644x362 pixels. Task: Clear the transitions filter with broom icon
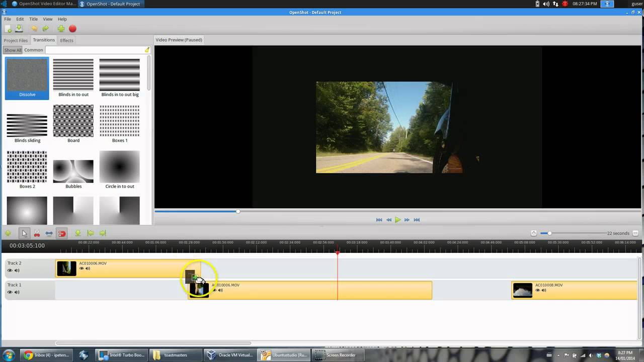pyautogui.click(x=147, y=50)
